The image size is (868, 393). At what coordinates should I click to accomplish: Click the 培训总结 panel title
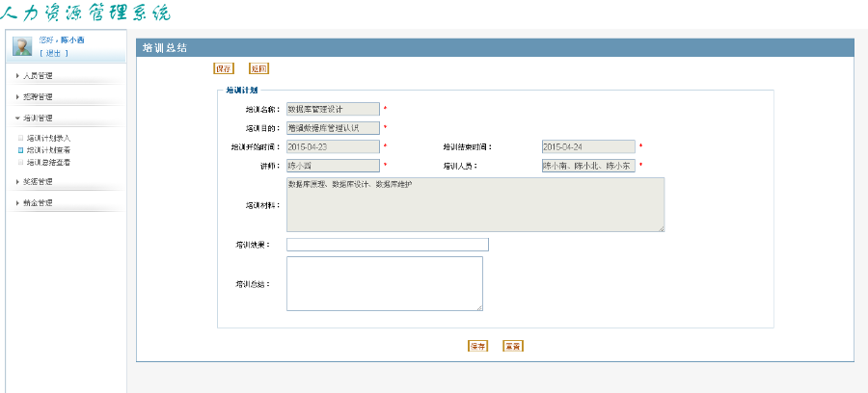coord(164,48)
